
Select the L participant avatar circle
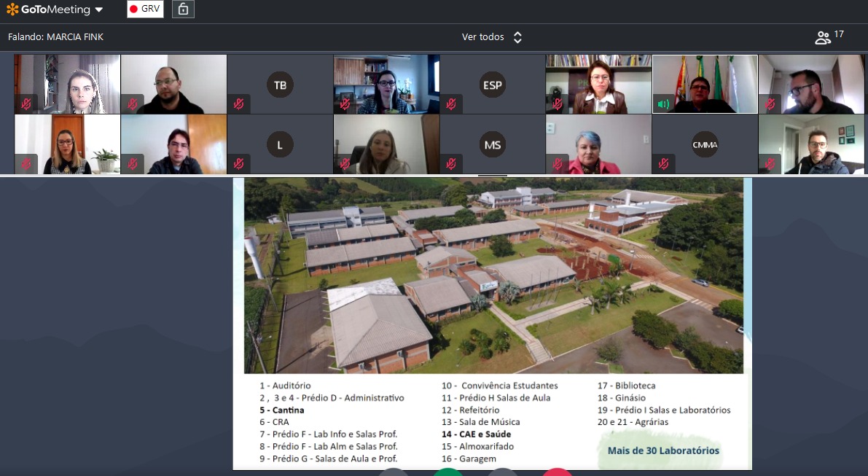point(280,144)
